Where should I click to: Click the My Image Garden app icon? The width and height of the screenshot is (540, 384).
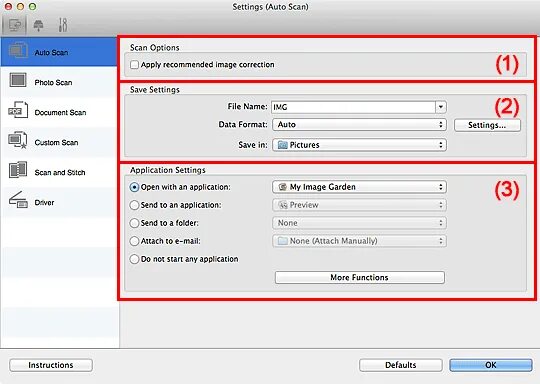pos(283,187)
